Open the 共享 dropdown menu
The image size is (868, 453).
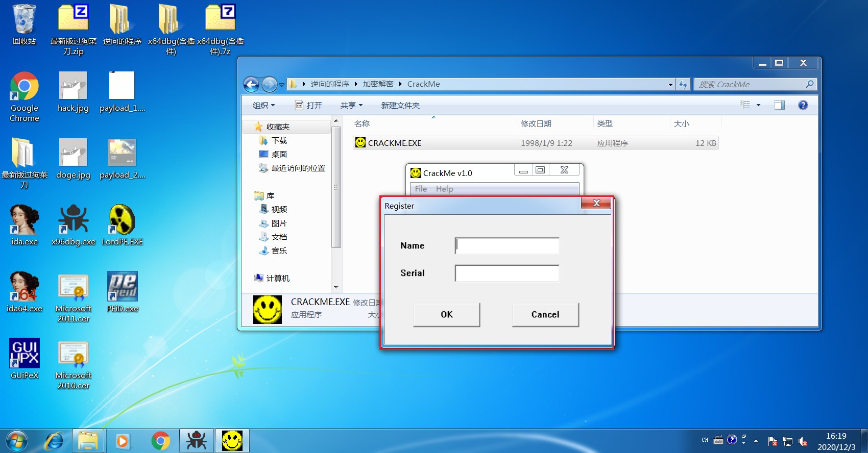[x=351, y=105]
